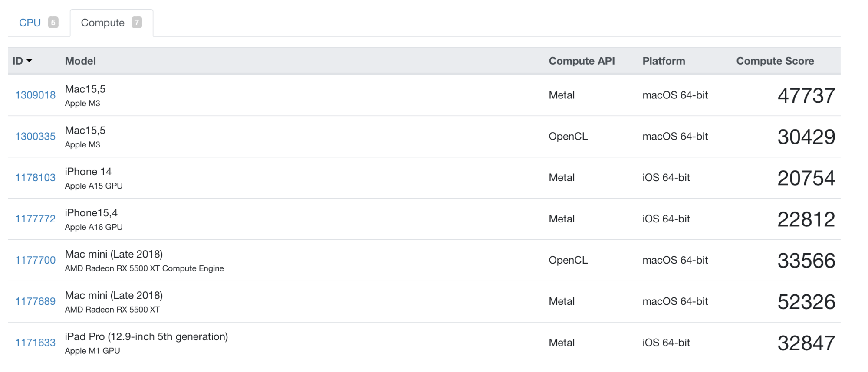Click the AMD Radeon RX 5500 XT Compute Engine text
This screenshot has width=868, height=372.
pos(144,268)
